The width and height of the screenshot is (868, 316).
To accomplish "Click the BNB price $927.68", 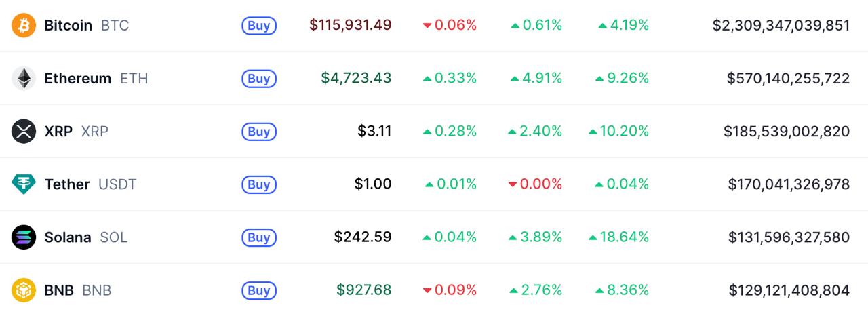I will click(x=364, y=290).
